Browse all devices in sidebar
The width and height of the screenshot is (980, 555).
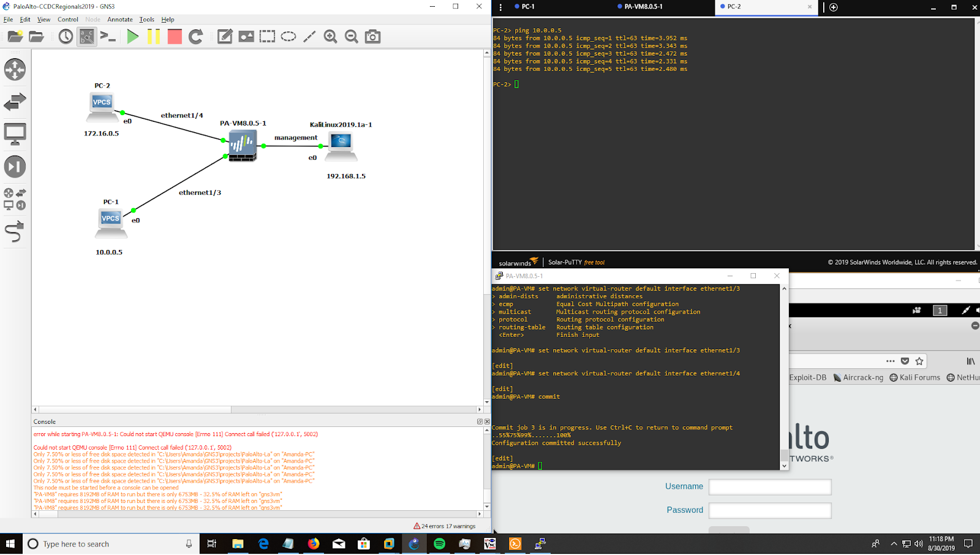15,199
